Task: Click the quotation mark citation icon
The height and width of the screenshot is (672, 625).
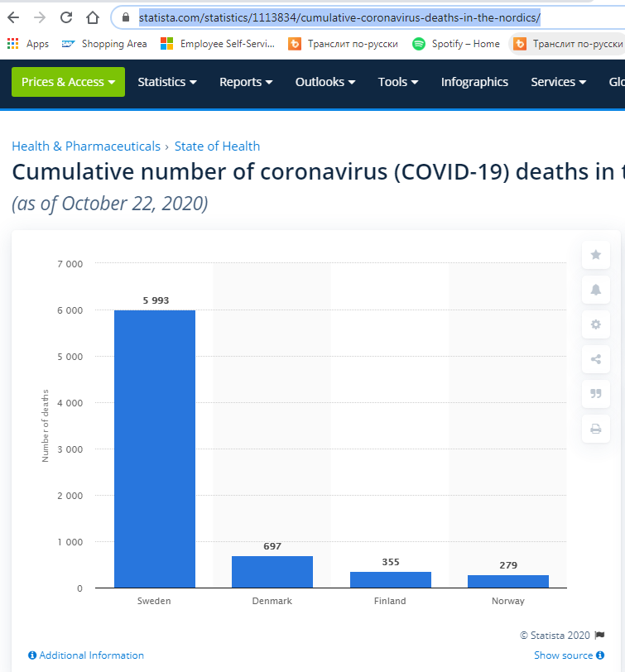Action: click(x=595, y=394)
